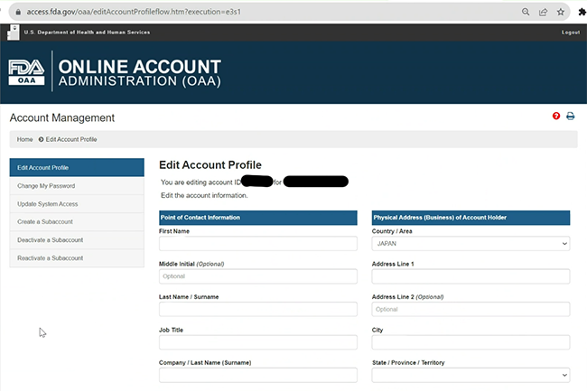Click the Address Line 2 optional field
This screenshot has height=392, width=587.
(x=471, y=309)
